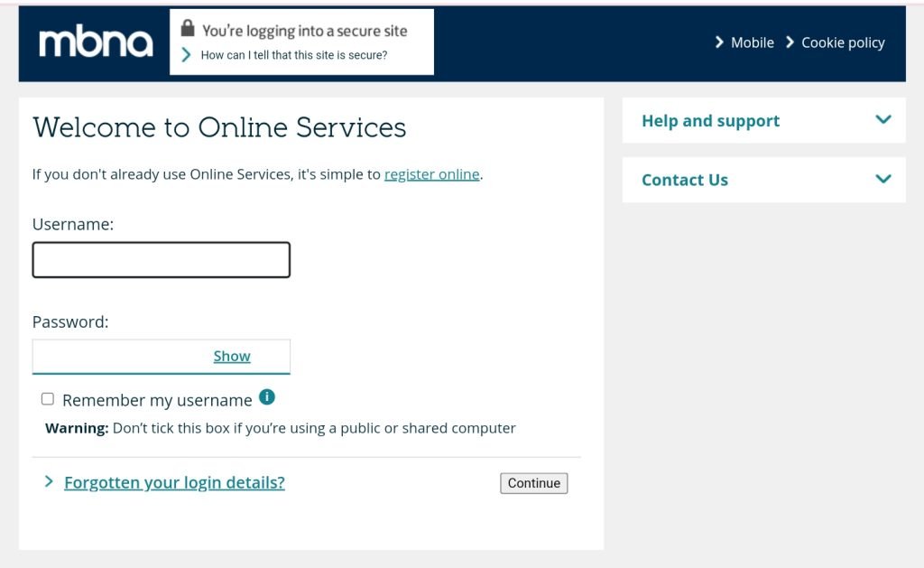Image resolution: width=924 pixels, height=568 pixels.
Task: Open Forgotten your login details link
Action: coord(174,482)
